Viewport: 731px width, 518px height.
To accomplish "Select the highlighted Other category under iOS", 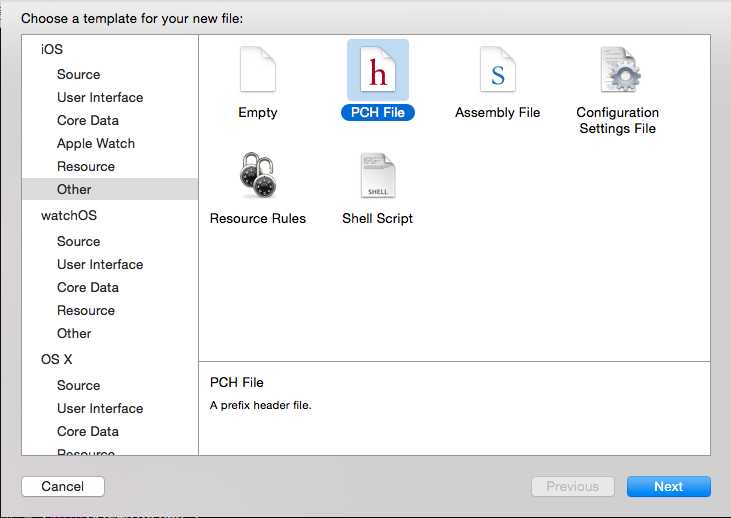I will coord(74,189).
